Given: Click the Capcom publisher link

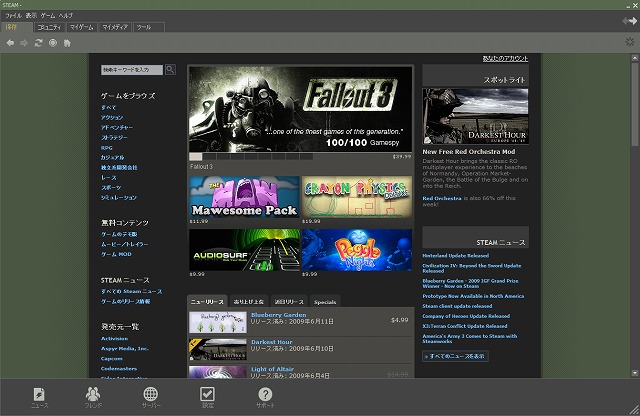Looking at the screenshot, I should [111, 357].
